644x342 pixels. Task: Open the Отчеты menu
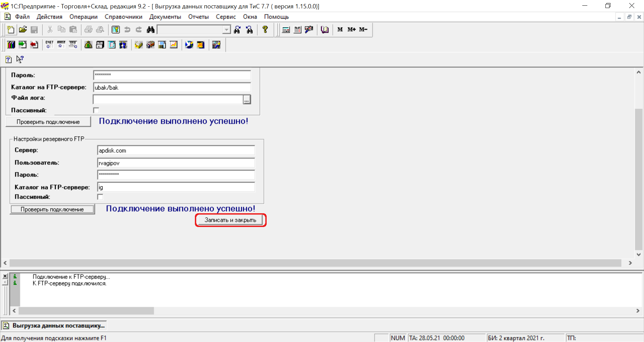pos(198,17)
